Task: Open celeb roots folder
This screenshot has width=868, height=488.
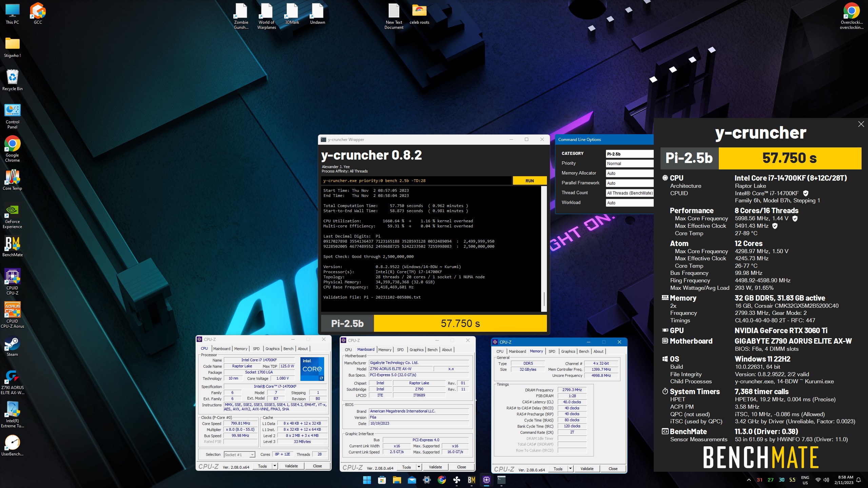Action: [419, 14]
